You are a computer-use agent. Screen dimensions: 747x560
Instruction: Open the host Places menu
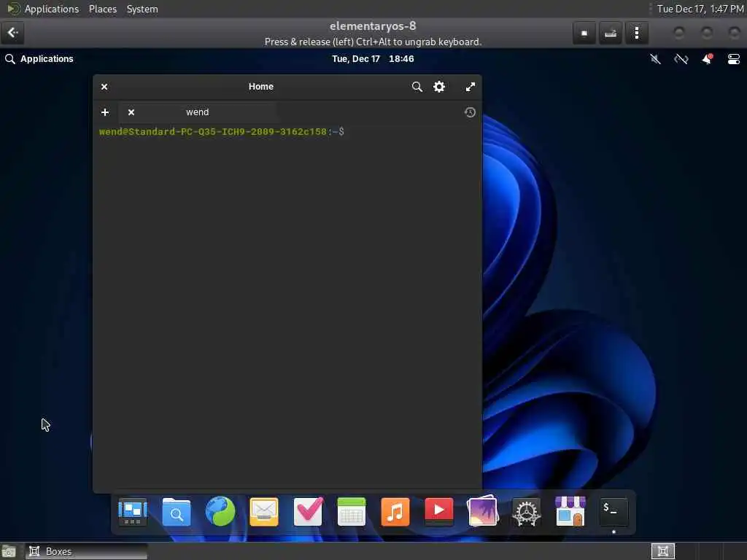(x=103, y=9)
